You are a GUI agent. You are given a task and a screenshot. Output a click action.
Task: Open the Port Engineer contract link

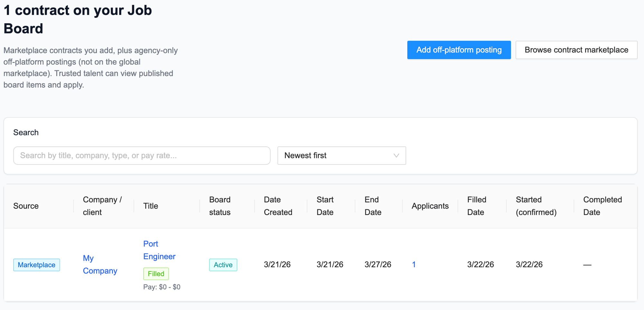click(159, 250)
